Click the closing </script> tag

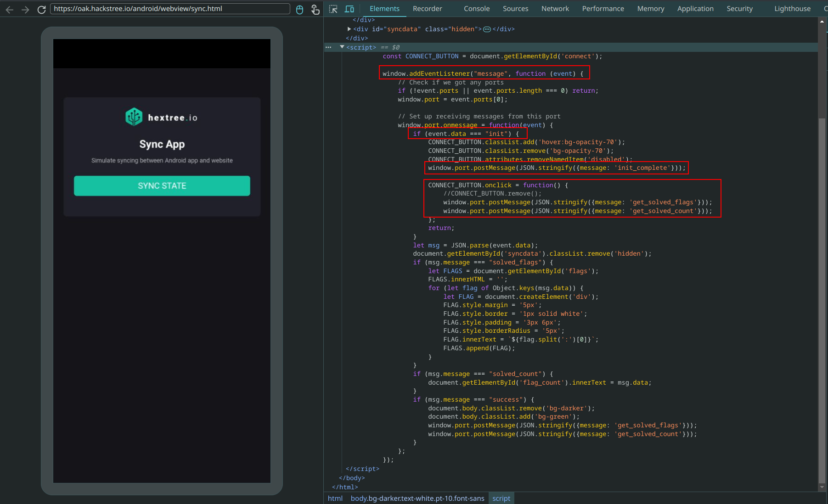(362, 469)
